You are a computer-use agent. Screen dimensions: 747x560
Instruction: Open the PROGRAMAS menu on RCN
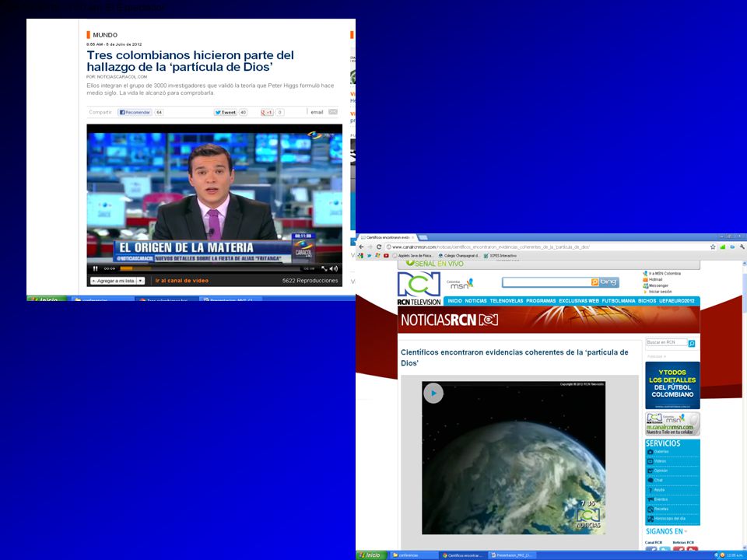click(x=541, y=301)
